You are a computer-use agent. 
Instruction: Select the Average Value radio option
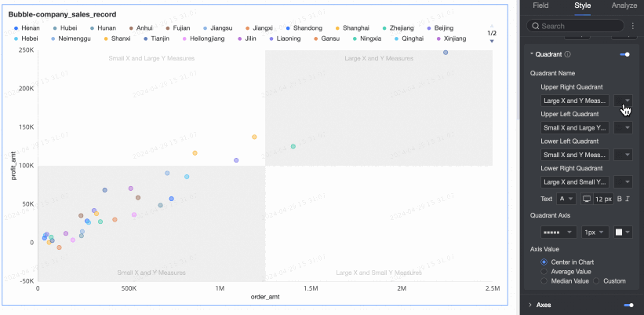[544, 271]
